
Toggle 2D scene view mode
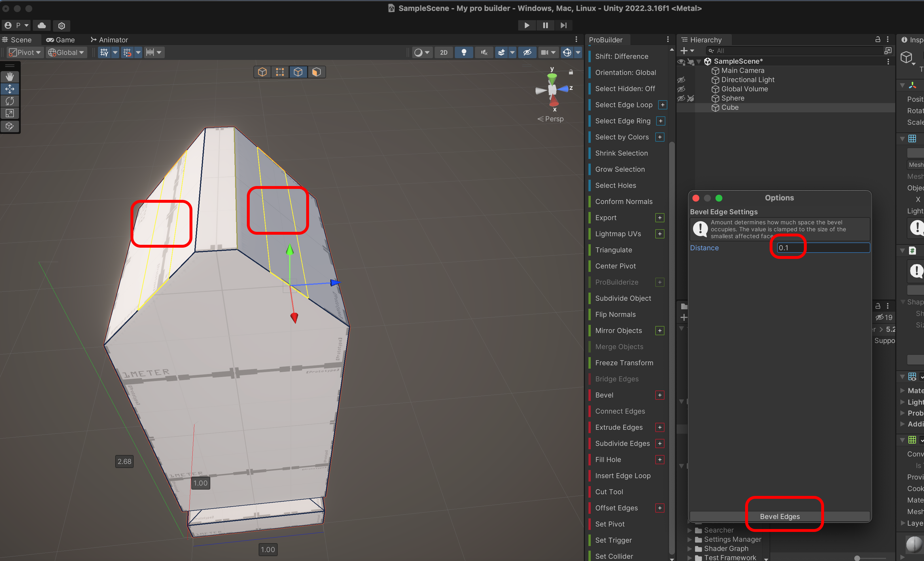click(443, 52)
